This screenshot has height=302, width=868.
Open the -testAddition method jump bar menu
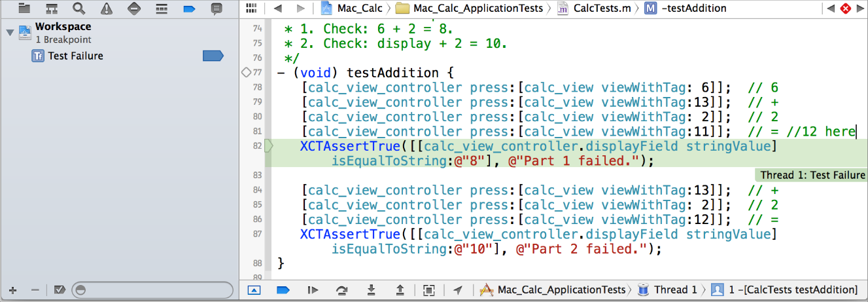tap(685, 9)
